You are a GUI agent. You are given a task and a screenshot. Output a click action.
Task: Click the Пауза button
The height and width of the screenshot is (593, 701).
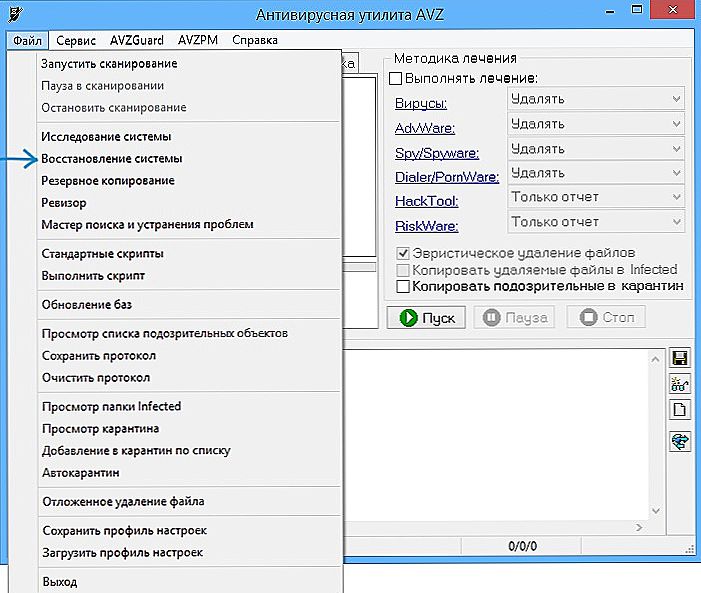pyautogui.click(x=514, y=318)
